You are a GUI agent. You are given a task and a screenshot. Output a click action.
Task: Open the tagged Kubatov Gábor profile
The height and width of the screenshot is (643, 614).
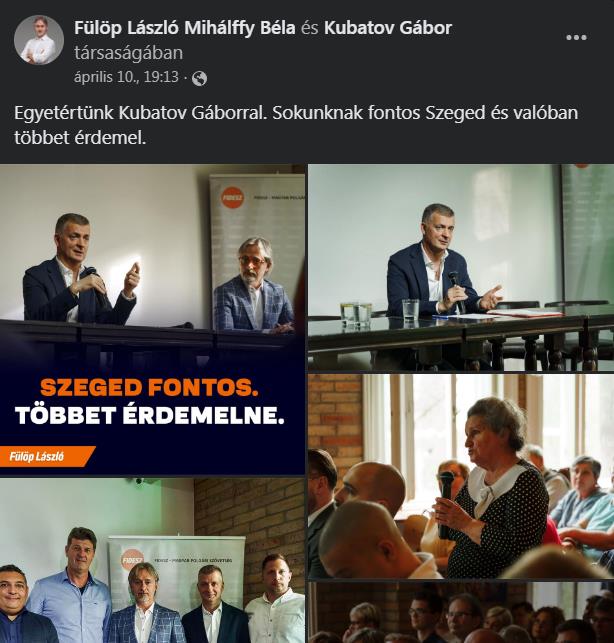tap(388, 28)
